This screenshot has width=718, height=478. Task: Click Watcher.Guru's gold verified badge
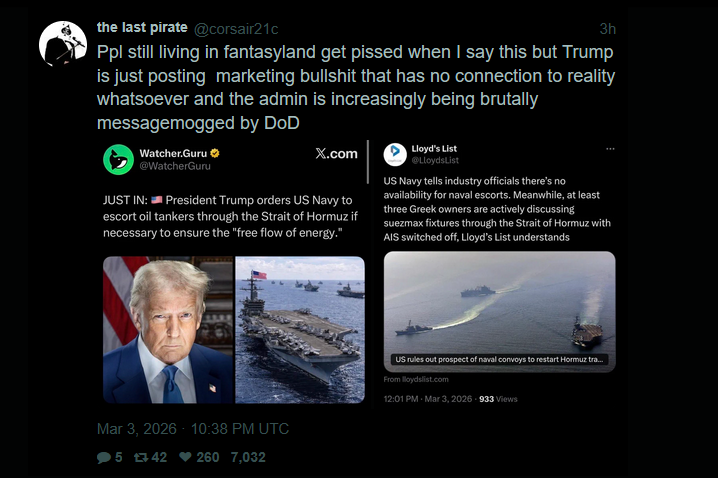[x=214, y=153]
